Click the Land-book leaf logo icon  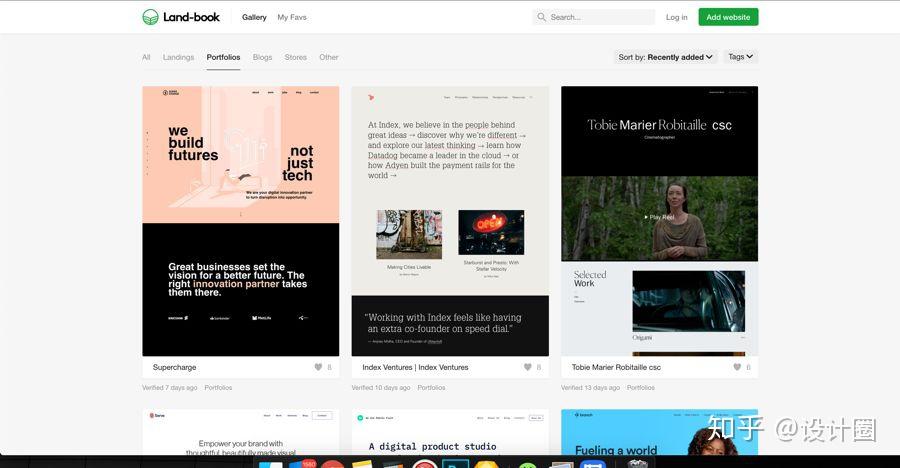150,17
